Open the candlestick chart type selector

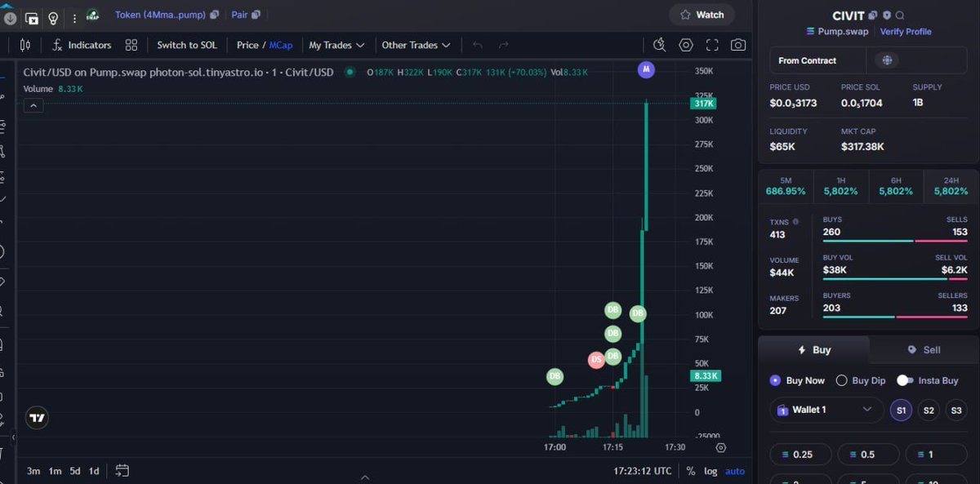pyautogui.click(x=24, y=45)
